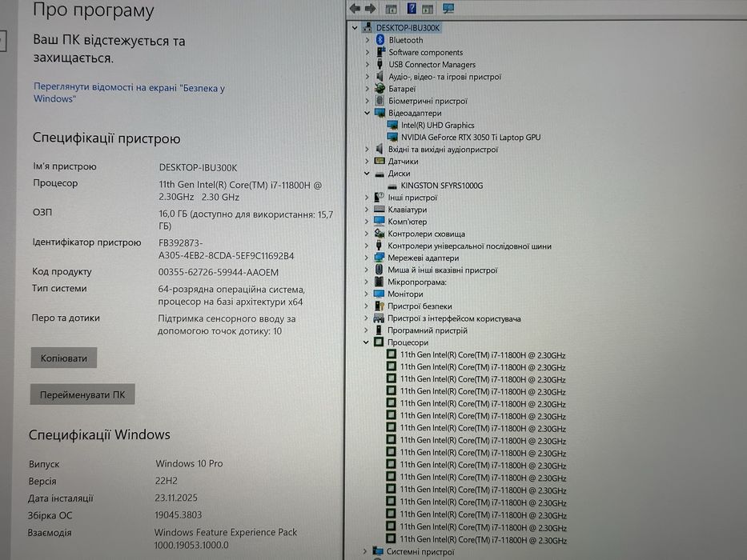Select the Батареї tree row label
Image resolution: width=747 pixels, height=560 pixels.
coord(402,89)
